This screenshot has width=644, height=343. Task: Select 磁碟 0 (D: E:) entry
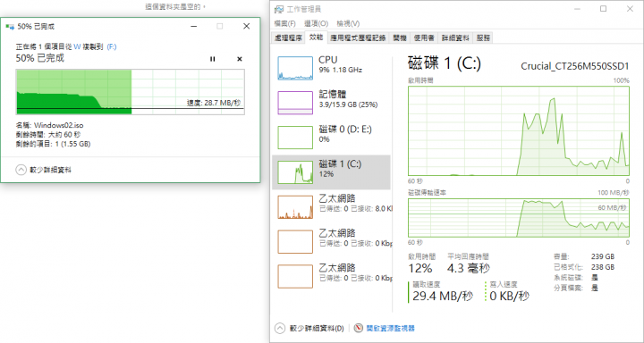pyautogui.click(x=331, y=138)
